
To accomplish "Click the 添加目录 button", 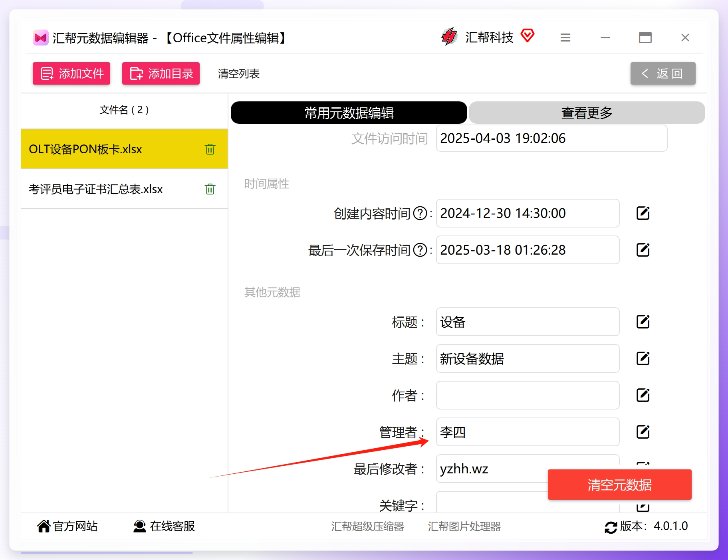I will tap(161, 73).
